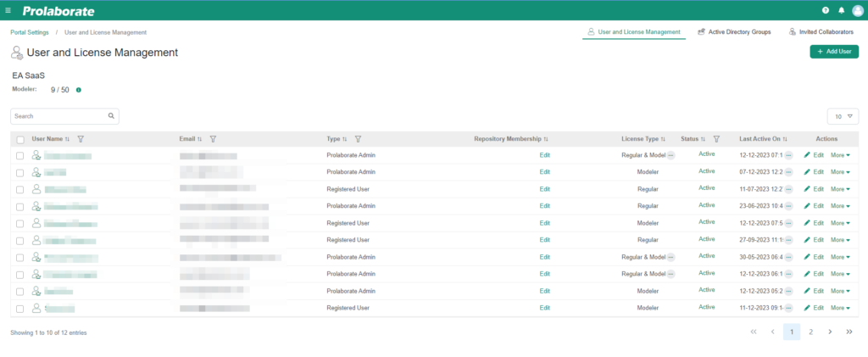The height and width of the screenshot is (357, 868).
Task: Tick checkbox for row active 12-12-2023 07:5
Action: [x=20, y=224]
